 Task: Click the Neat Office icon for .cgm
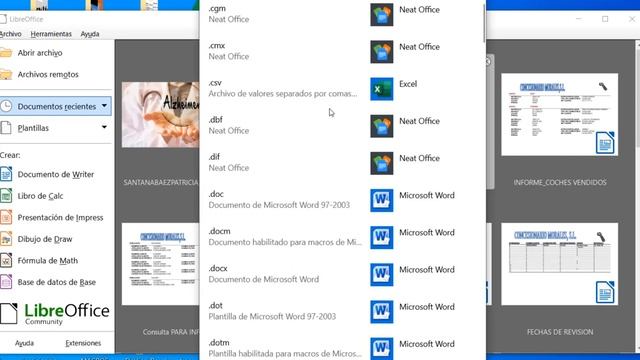click(382, 15)
